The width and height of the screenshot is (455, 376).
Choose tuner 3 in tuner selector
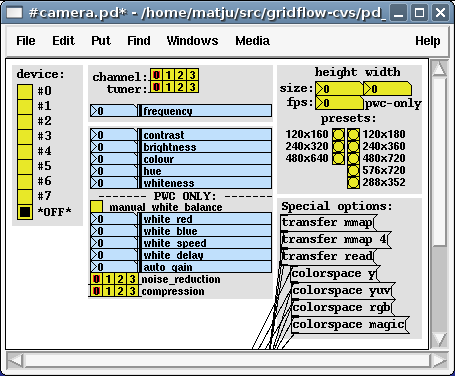[x=192, y=87]
